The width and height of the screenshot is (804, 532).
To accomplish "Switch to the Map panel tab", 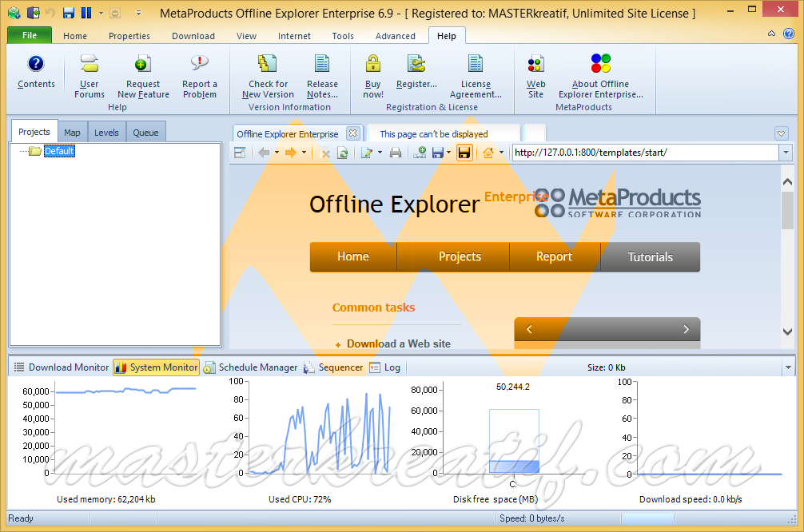I will (72, 133).
